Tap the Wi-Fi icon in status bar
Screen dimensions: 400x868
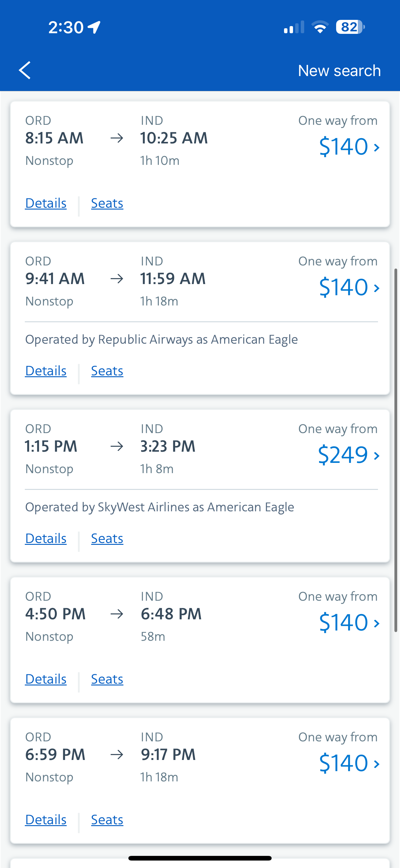[320, 27]
